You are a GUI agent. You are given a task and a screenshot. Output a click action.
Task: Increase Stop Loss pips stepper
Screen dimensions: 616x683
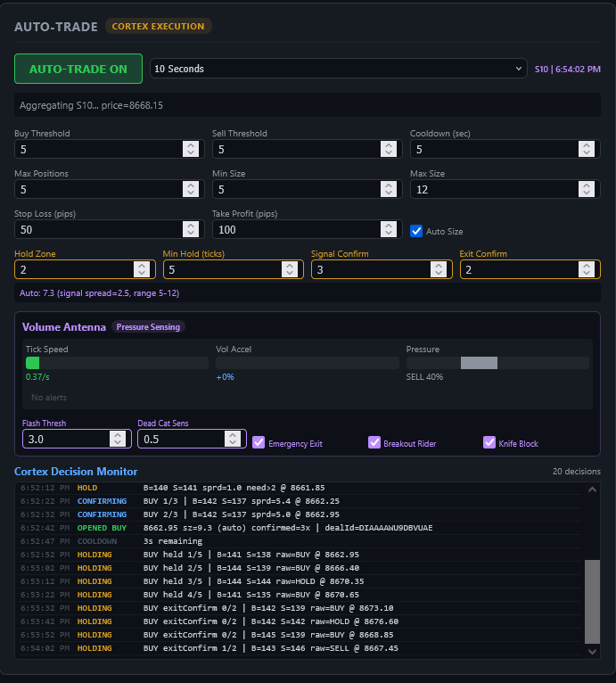pos(191,225)
